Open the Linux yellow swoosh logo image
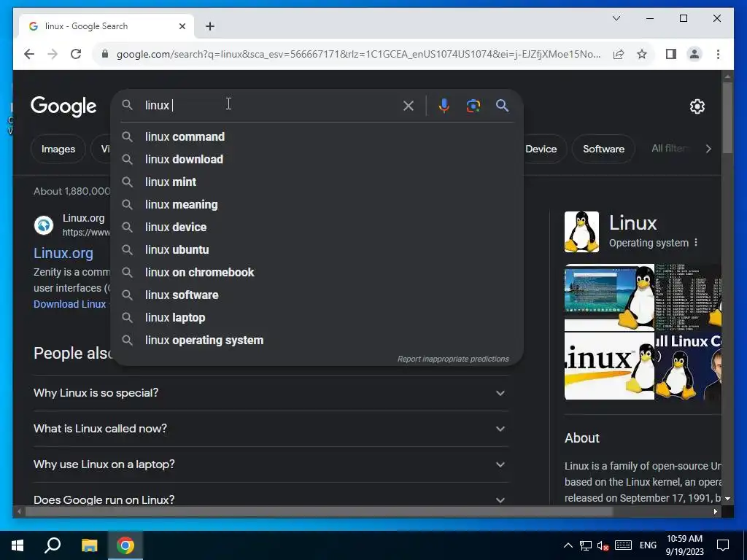Image resolution: width=747 pixels, height=560 pixels. click(x=609, y=366)
